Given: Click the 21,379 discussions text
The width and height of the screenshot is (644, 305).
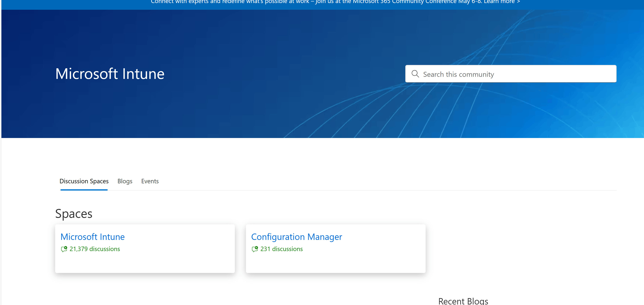Looking at the screenshot, I should [95, 249].
